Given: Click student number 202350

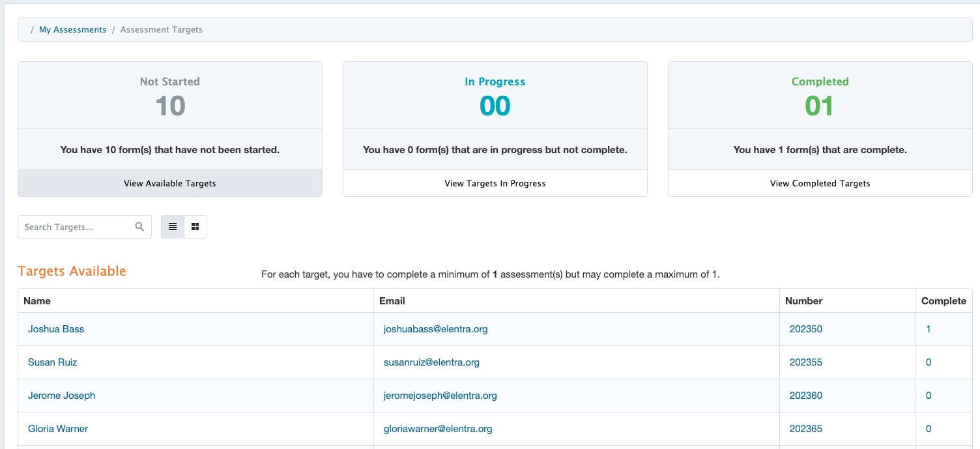Looking at the screenshot, I should coord(805,329).
